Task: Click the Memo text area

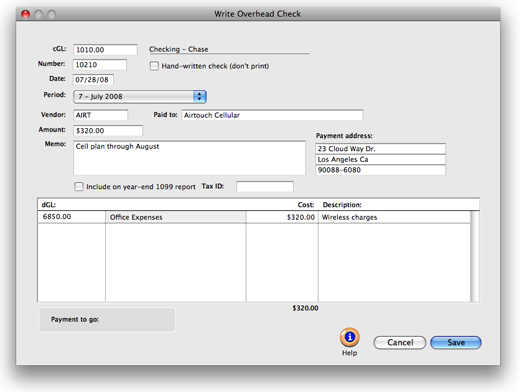Action: (x=189, y=158)
